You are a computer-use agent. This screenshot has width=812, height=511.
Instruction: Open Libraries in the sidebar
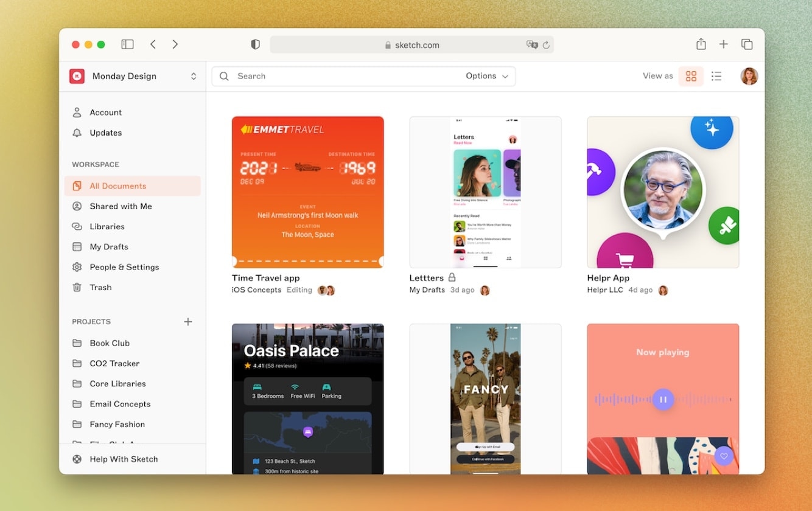[x=132, y=226]
